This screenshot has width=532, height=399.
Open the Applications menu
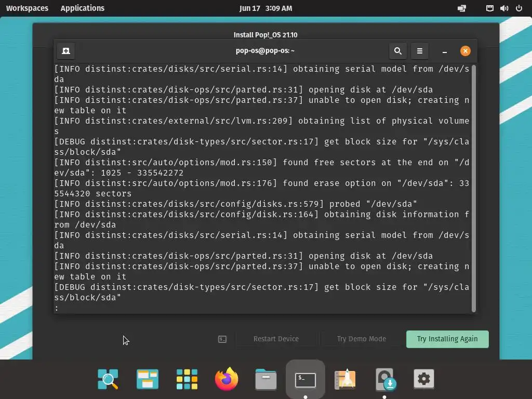83,8
